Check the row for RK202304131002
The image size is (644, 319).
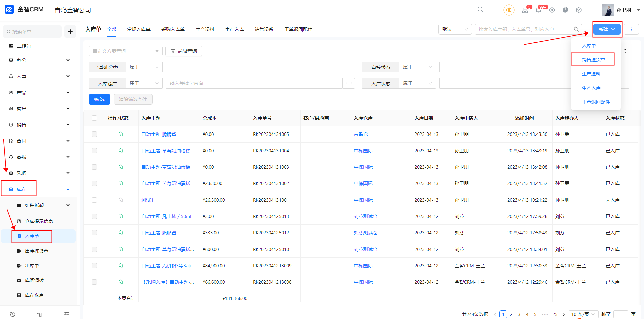[94, 183]
